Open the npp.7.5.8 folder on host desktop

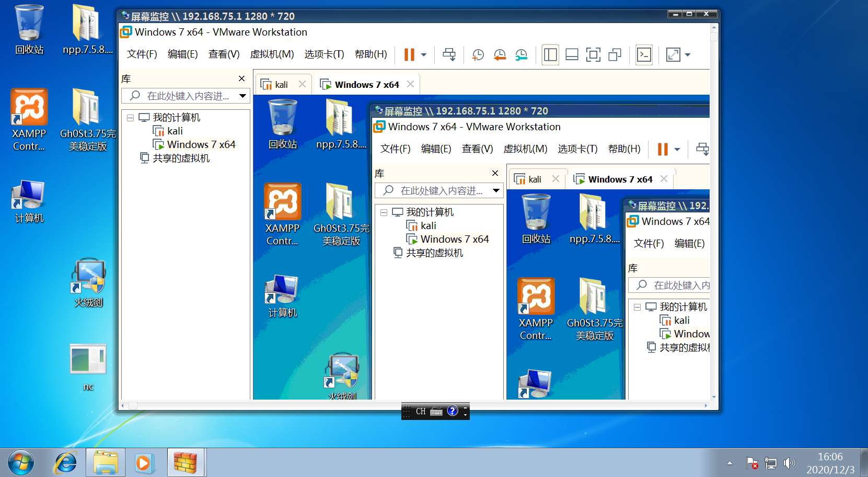(87, 29)
